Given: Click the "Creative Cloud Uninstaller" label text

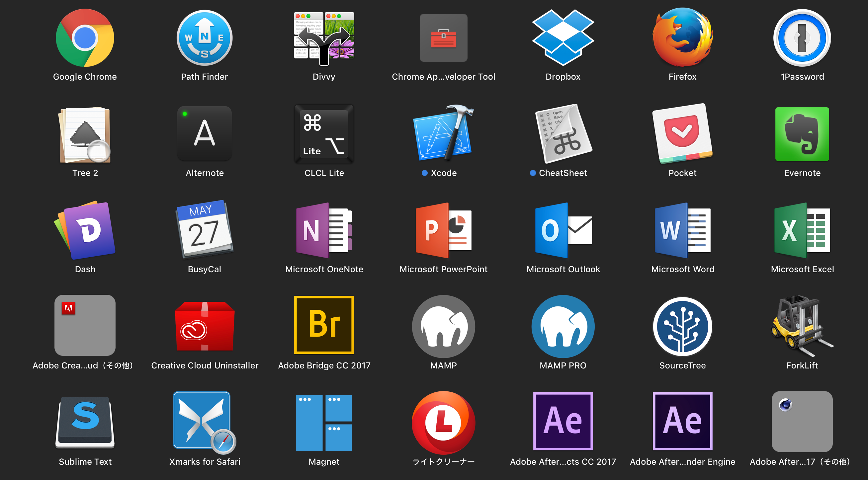Looking at the screenshot, I should (x=205, y=365).
